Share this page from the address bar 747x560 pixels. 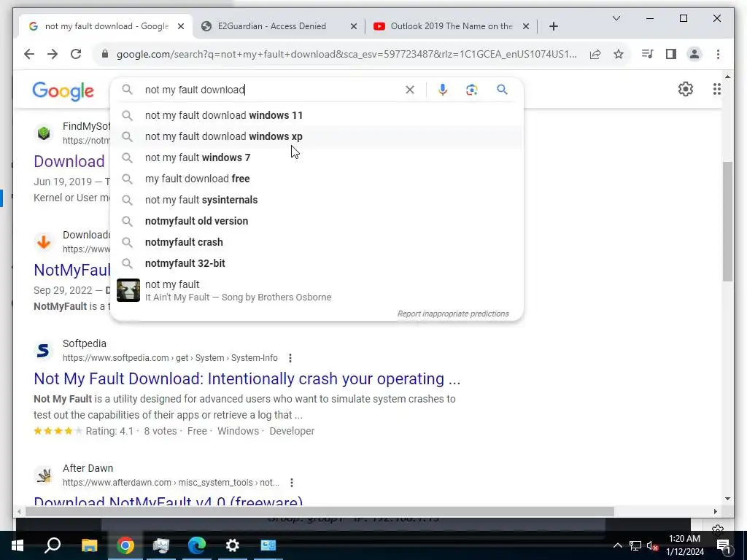click(595, 54)
